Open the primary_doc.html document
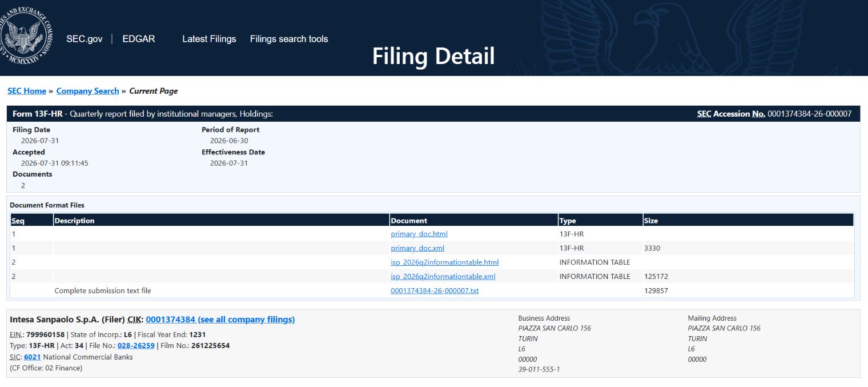The width and height of the screenshot is (868, 387). coord(419,234)
